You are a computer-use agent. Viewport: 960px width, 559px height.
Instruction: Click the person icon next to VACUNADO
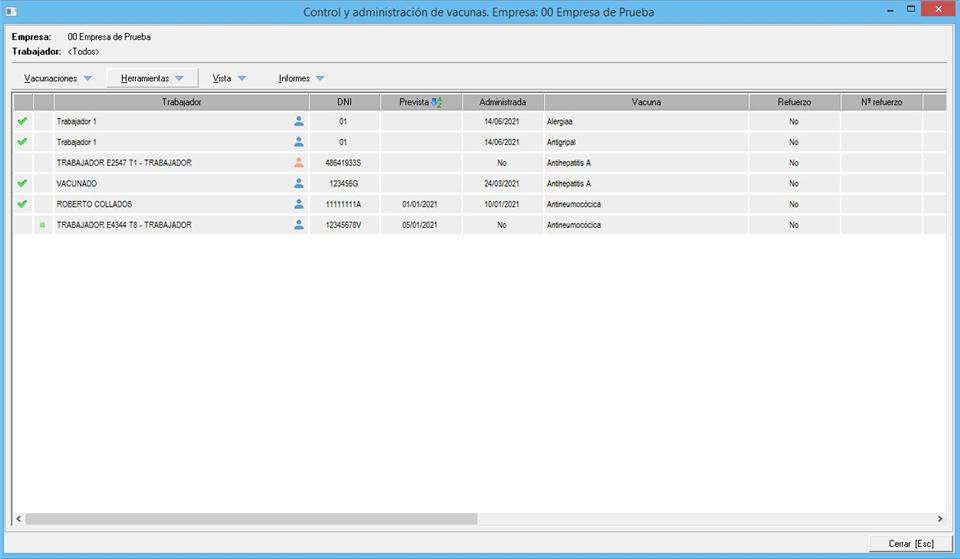(x=298, y=184)
